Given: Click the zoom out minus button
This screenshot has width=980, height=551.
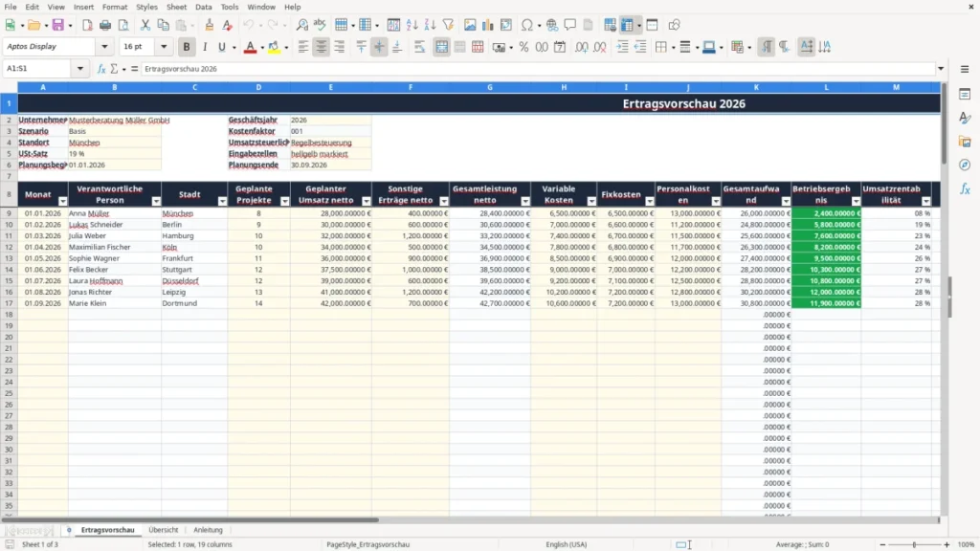Looking at the screenshot, I should pos(882,544).
